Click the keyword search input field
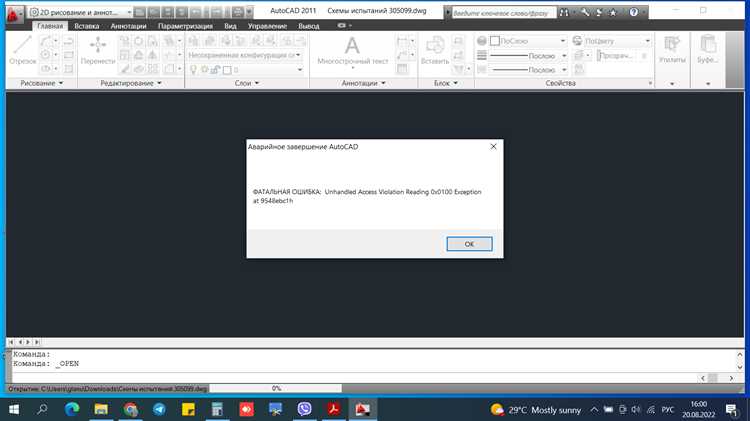The image size is (750, 421). tap(504, 13)
